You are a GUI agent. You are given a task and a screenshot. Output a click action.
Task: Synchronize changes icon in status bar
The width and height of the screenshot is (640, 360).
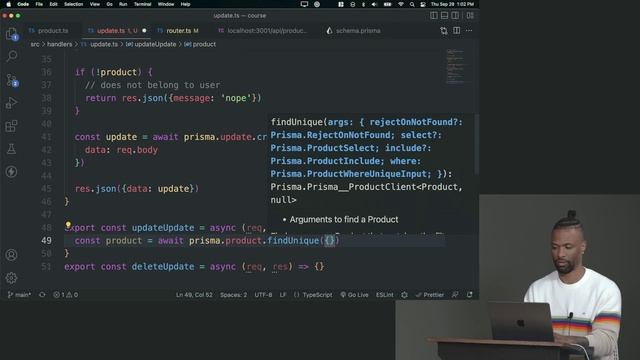coord(42,295)
